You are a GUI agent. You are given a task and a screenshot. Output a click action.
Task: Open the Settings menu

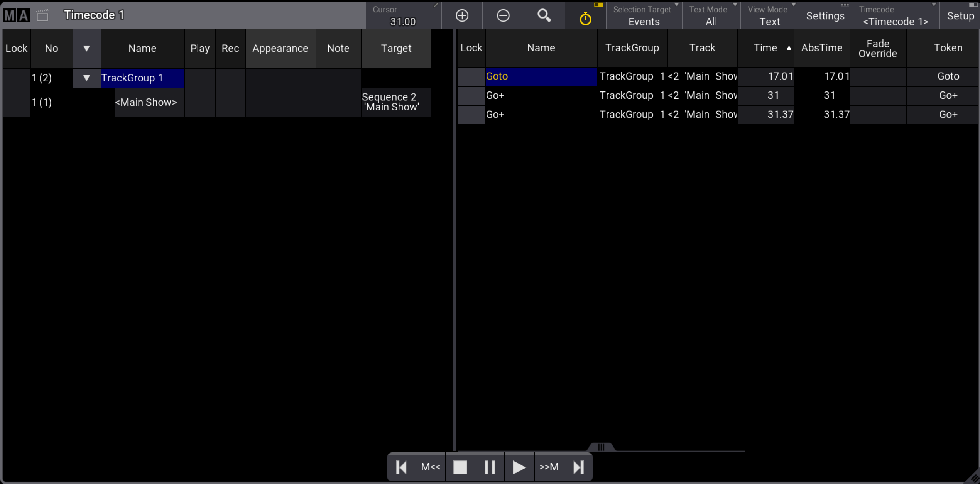click(825, 15)
